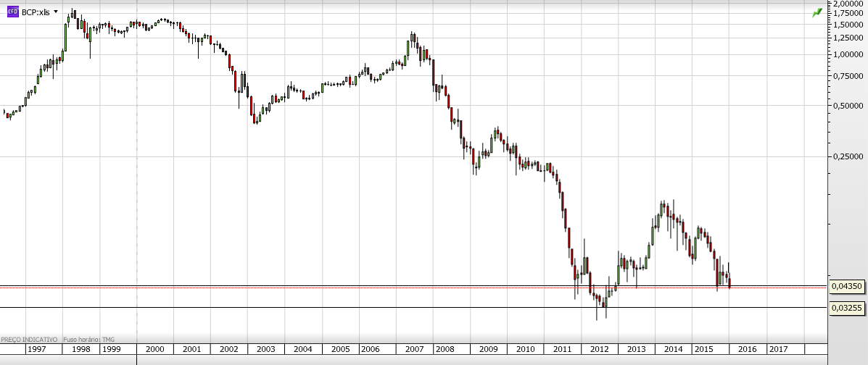Click the 2,00000 price axis value
Viewport: 868px width, 365px height.
click(x=848, y=4)
